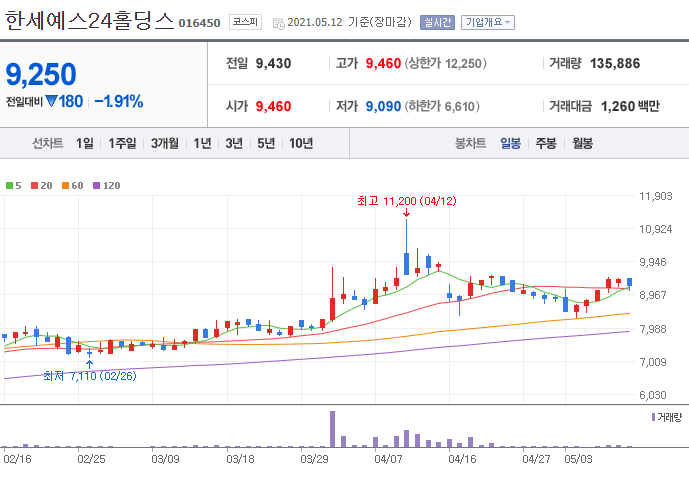Click the orange 60-day moving average swatch

tap(65, 186)
